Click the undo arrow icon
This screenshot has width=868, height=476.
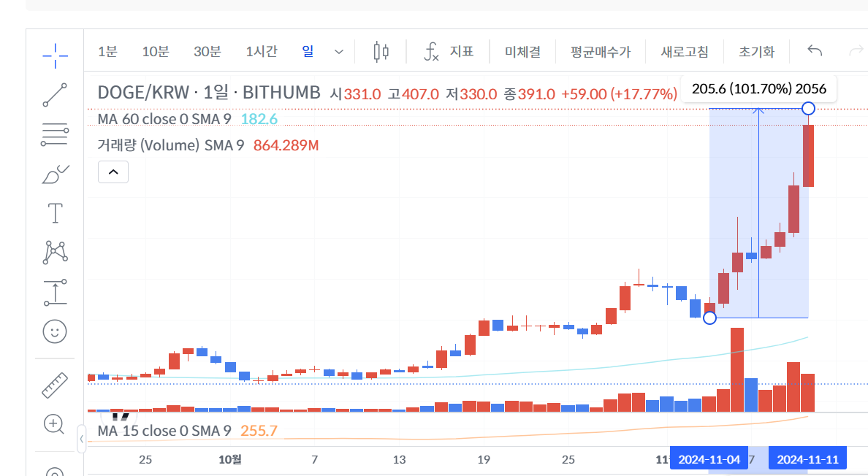pos(815,51)
